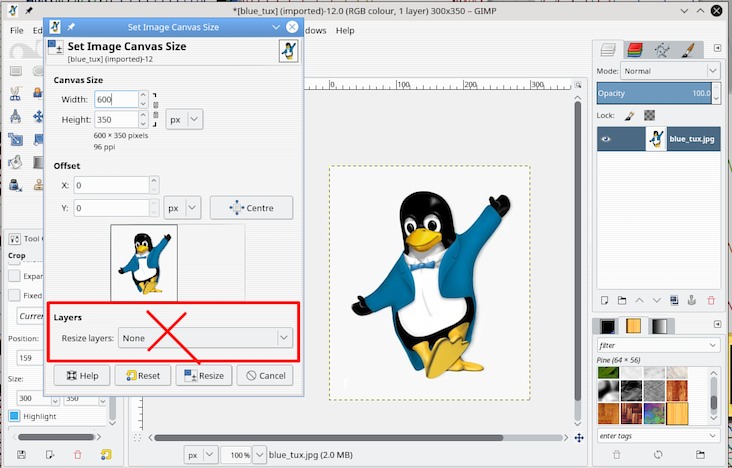Lower the layer with down arrow
This screenshot has width=732, height=468.
pyautogui.click(x=657, y=300)
